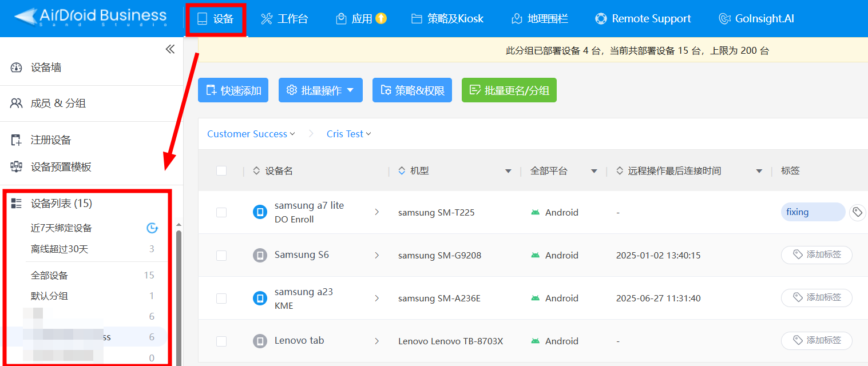This screenshot has height=366, width=868.
Task: Tick the checkbox for samsung a23
Action: (221, 298)
